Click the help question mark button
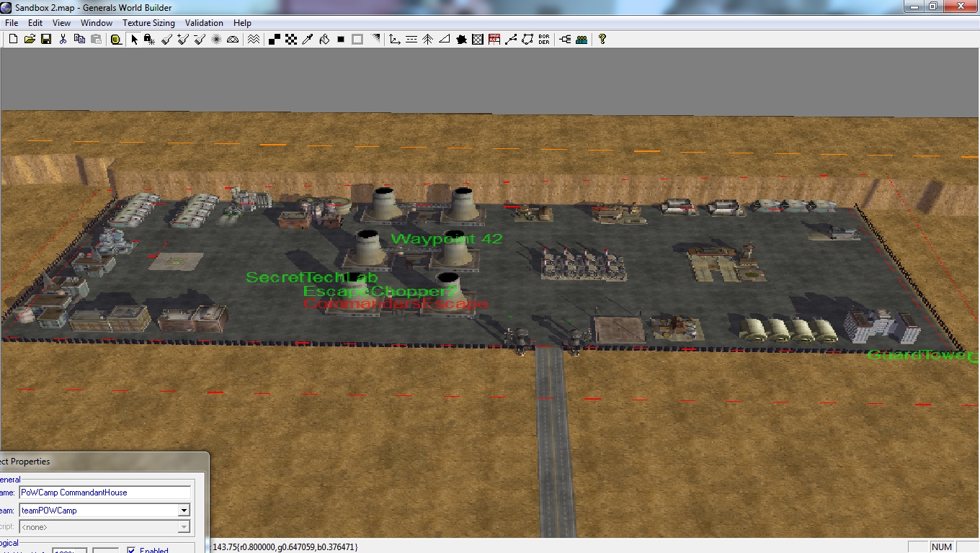Image resolution: width=980 pixels, height=553 pixels. [602, 40]
